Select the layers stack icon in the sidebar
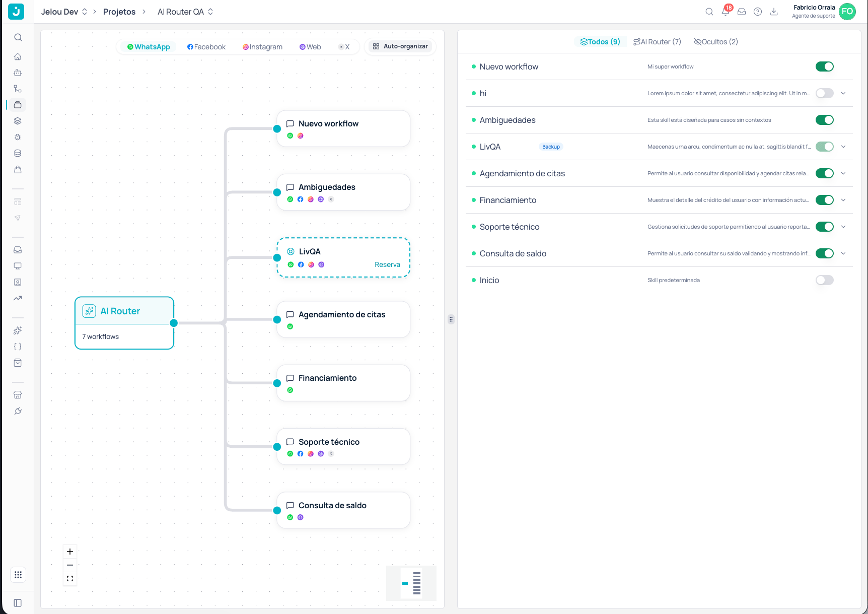The height and width of the screenshot is (614, 868). tap(18, 121)
